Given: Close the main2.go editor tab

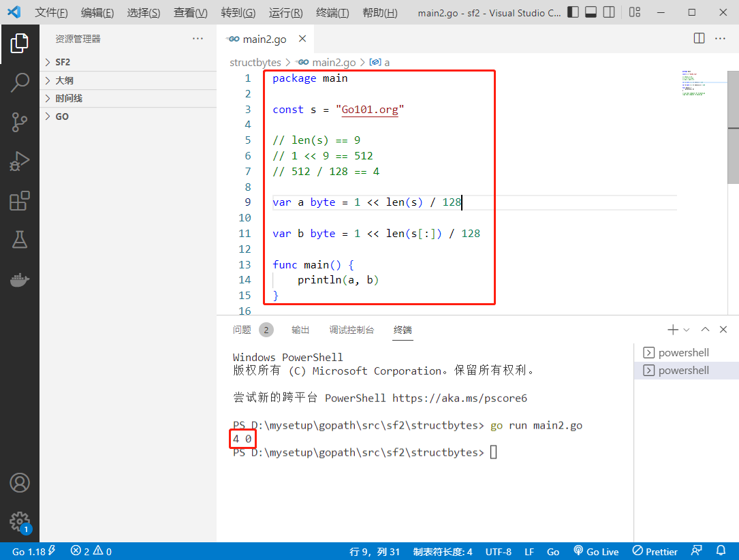Looking at the screenshot, I should coord(302,39).
